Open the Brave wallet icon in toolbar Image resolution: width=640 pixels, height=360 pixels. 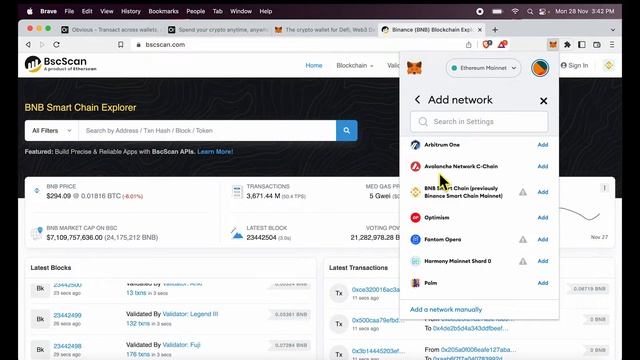[597, 44]
